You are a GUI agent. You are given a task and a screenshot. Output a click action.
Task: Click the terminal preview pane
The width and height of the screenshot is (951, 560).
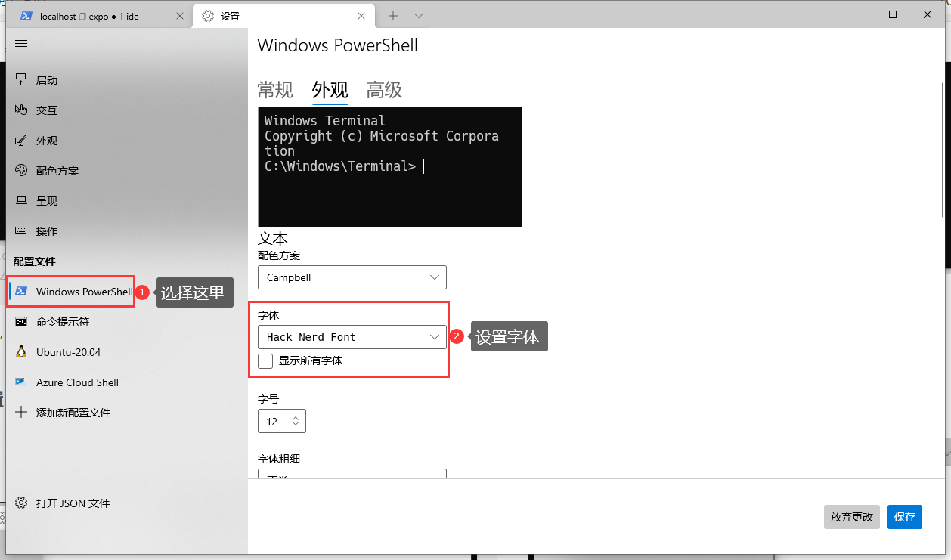coord(390,167)
